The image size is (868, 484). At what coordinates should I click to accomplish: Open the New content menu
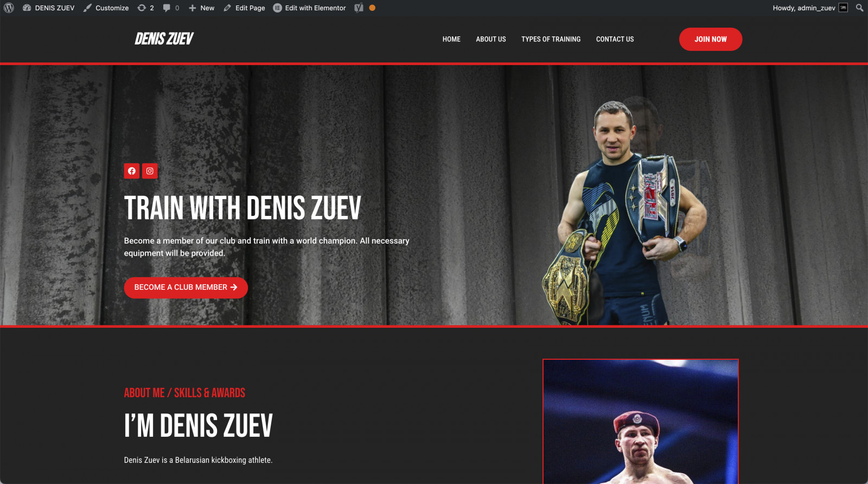click(201, 8)
